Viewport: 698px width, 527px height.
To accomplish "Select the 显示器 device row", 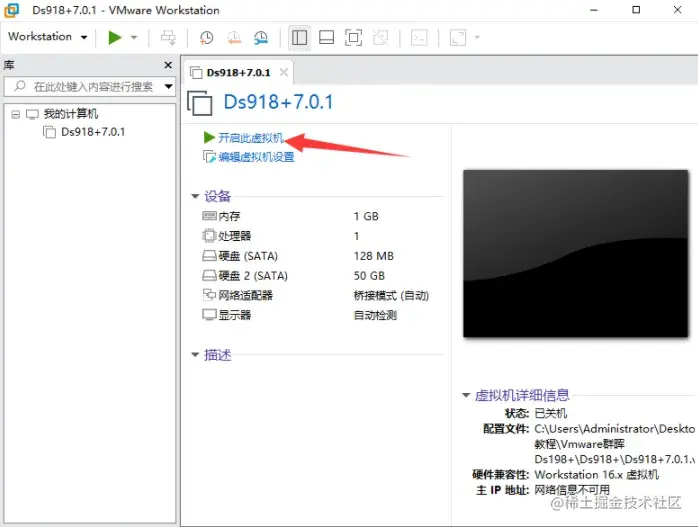I will click(x=227, y=315).
